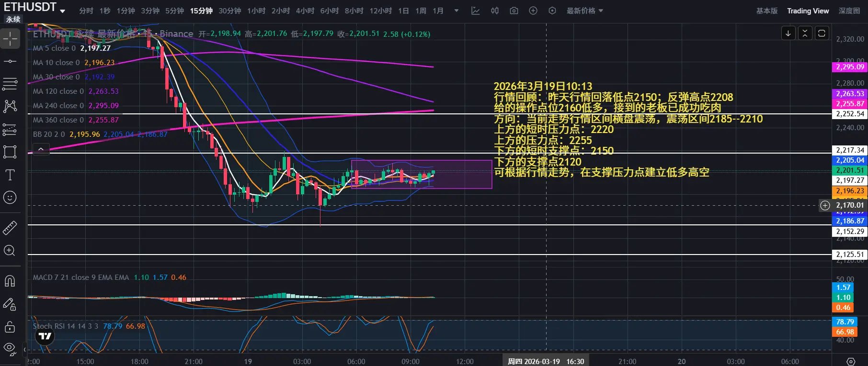Select the 1小时 timeframe
This screenshot has width=868, height=366.
tap(256, 11)
